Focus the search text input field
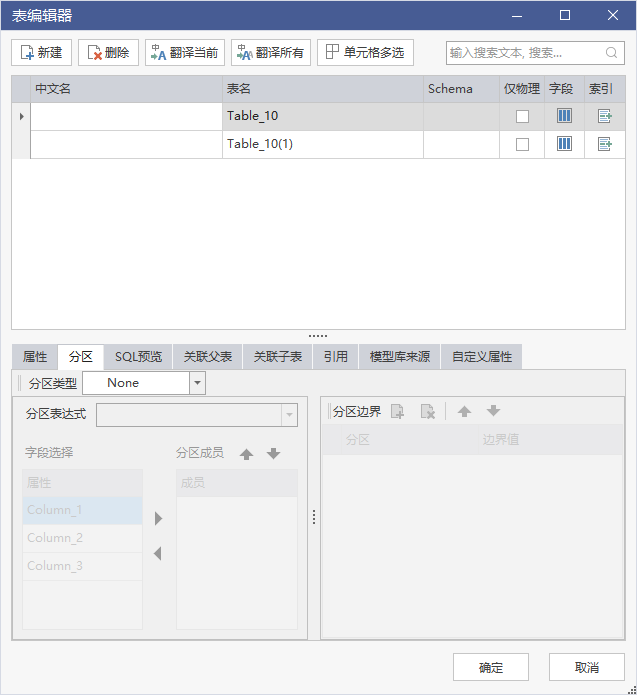Image resolution: width=637 pixels, height=695 pixels. [x=525, y=53]
